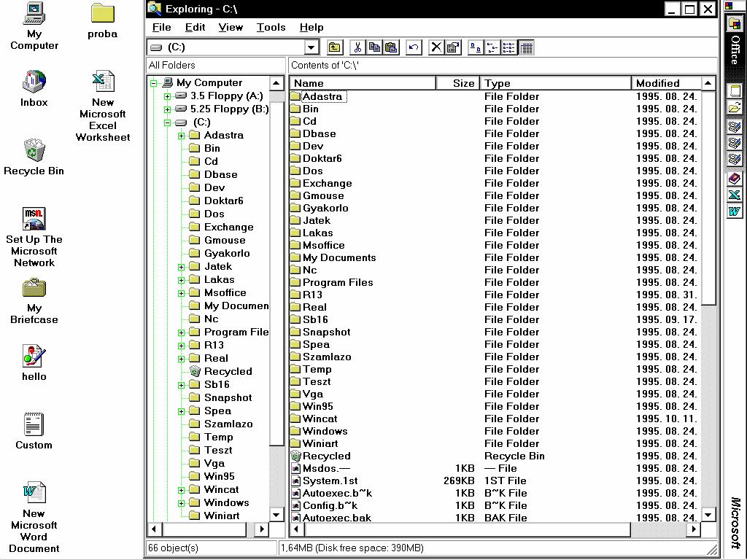
Task: Select the Recycle Bin desktop icon
Action: (34, 157)
